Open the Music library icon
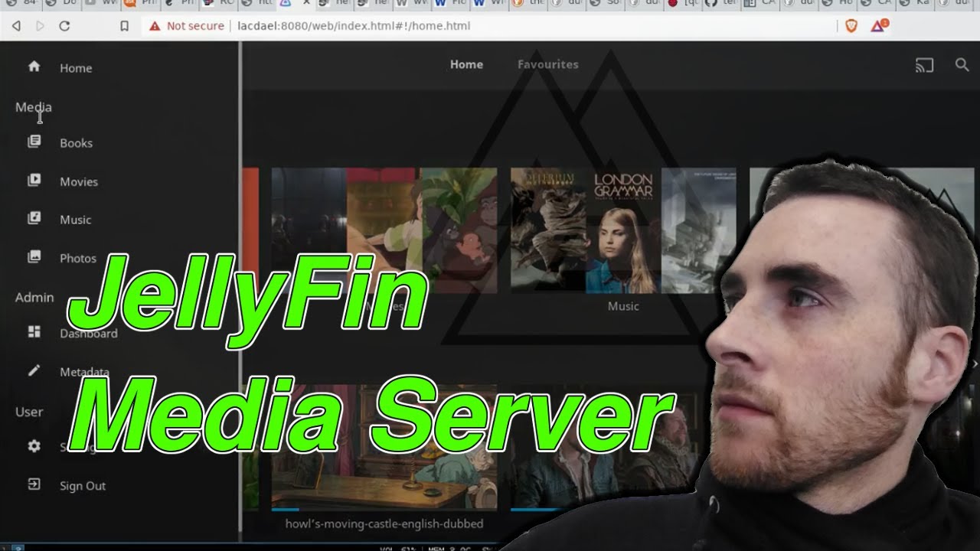Viewport: 980px width, 551px height. point(34,218)
